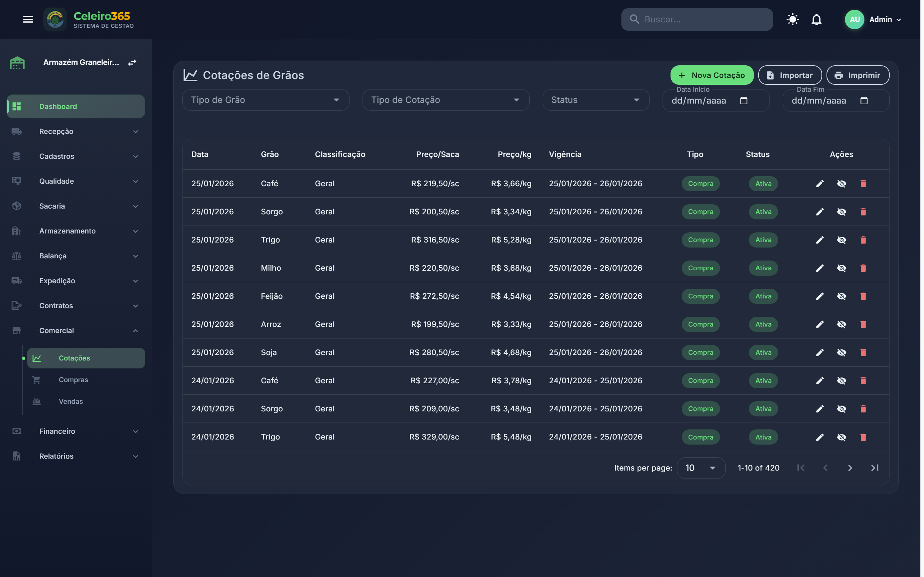Hide the Trigo 25/01/2026 quotation via eye icon
This screenshot has width=924, height=577.
pyautogui.click(x=841, y=240)
